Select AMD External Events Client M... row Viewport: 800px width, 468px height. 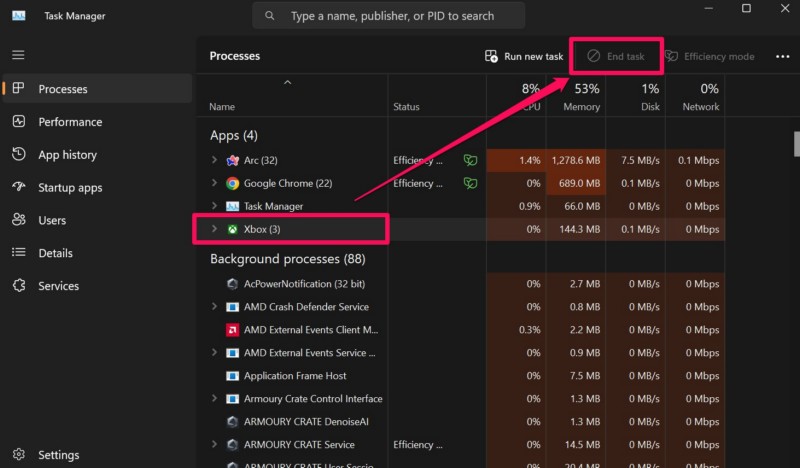point(311,330)
